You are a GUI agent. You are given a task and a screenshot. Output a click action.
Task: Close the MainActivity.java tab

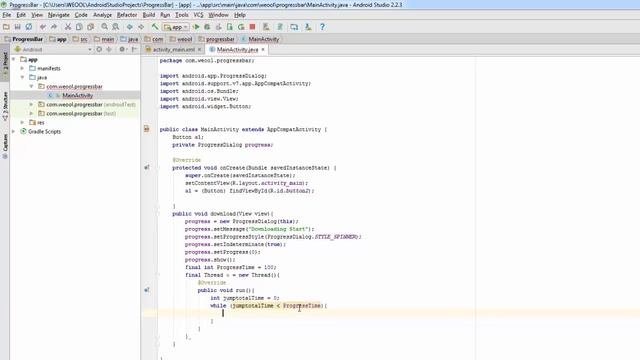tap(263, 49)
